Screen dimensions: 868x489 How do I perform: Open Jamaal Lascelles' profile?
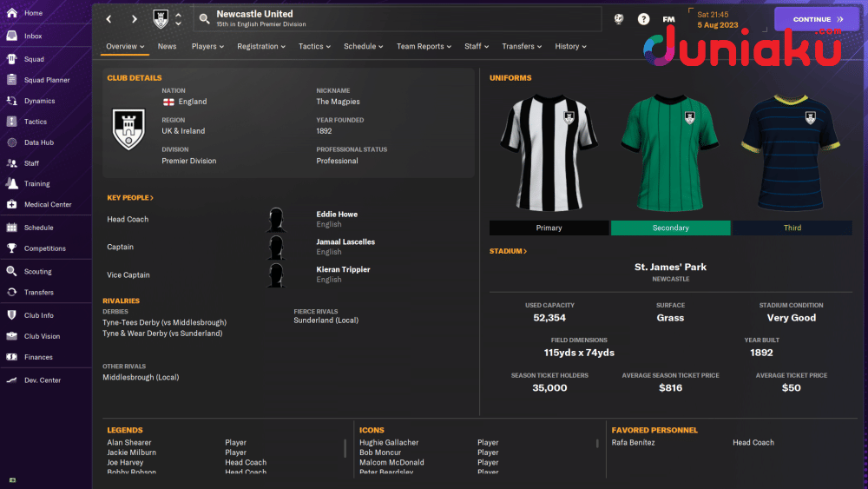(x=345, y=242)
